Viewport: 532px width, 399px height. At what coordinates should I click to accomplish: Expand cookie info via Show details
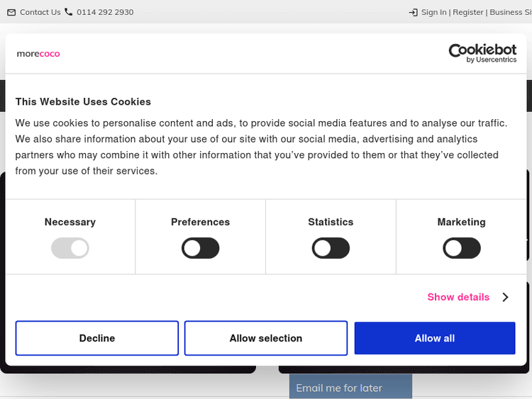click(x=458, y=297)
